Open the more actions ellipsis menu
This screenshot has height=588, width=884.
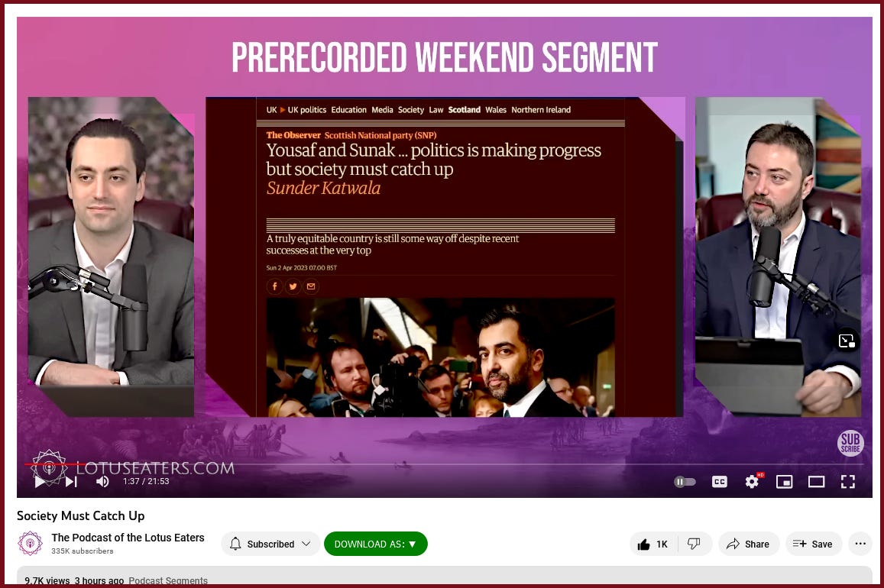860,544
